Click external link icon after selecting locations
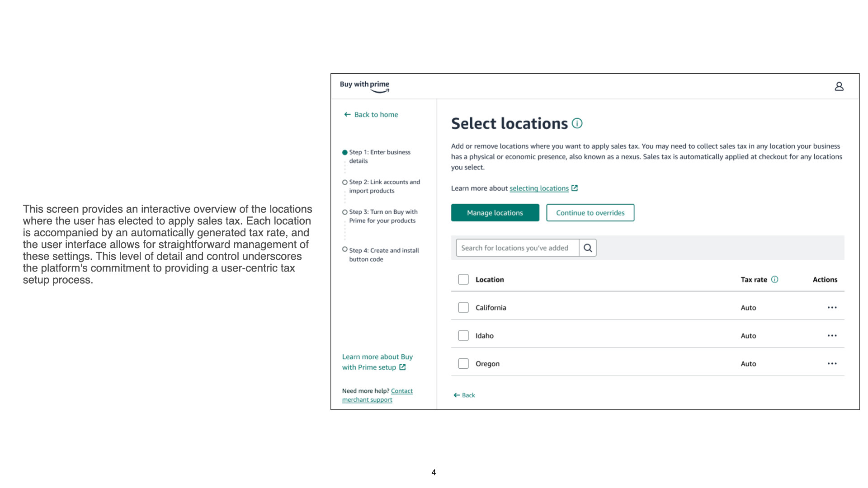 [x=574, y=188]
